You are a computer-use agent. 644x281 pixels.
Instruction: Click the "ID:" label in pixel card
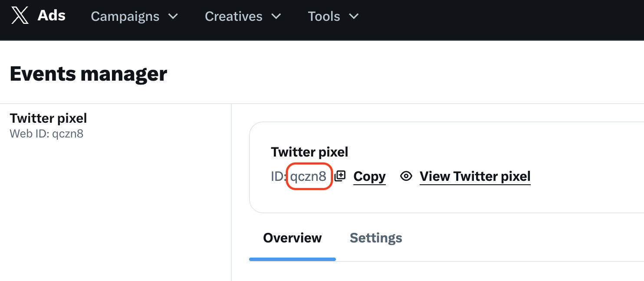(x=278, y=176)
